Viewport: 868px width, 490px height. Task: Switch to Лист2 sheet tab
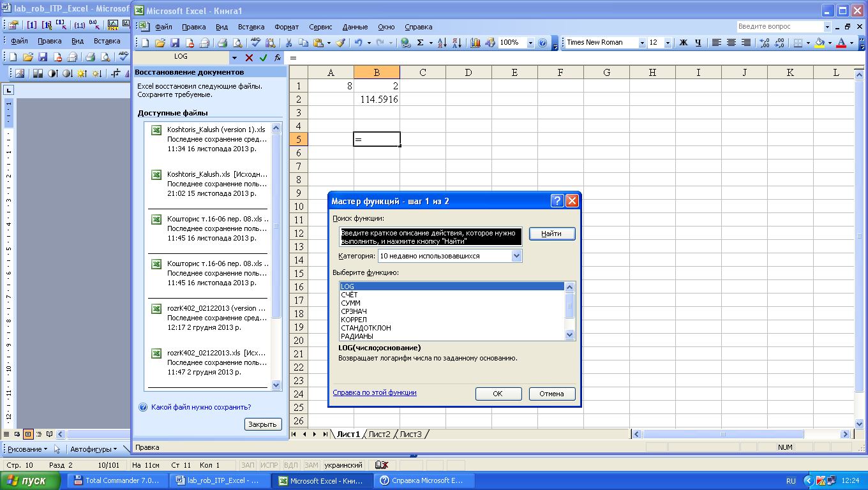click(x=379, y=434)
